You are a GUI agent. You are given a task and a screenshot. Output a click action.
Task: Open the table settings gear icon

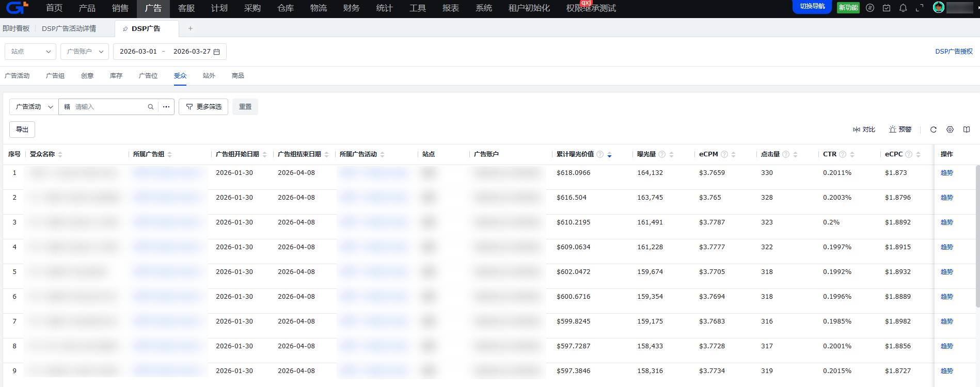[x=950, y=130]
